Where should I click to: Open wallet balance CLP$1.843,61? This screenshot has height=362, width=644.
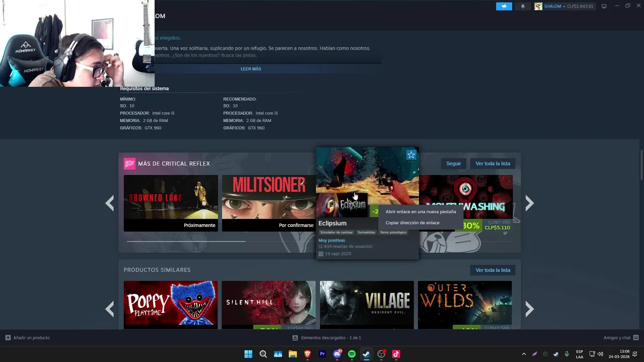pos(580,6)
